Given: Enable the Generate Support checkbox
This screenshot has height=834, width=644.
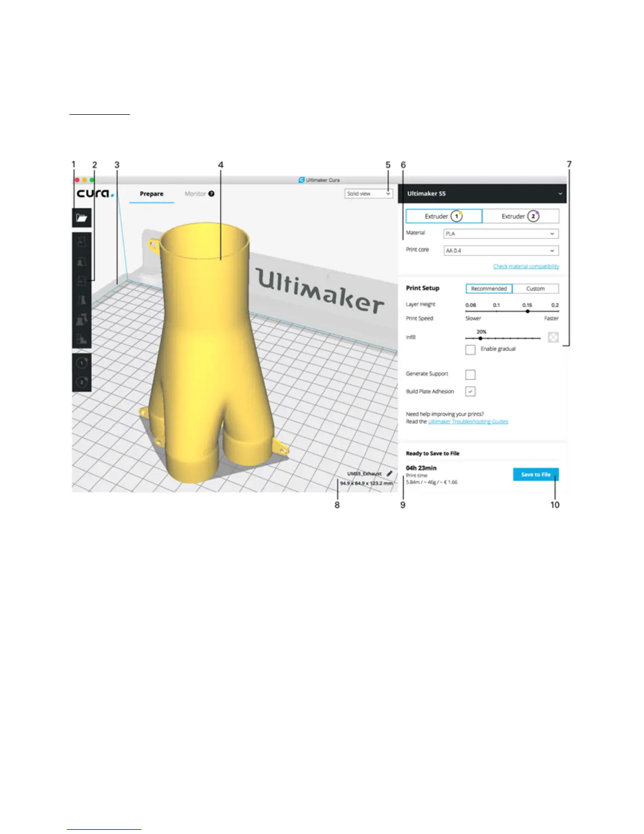Looking at the screenshot, I should 470,374.
